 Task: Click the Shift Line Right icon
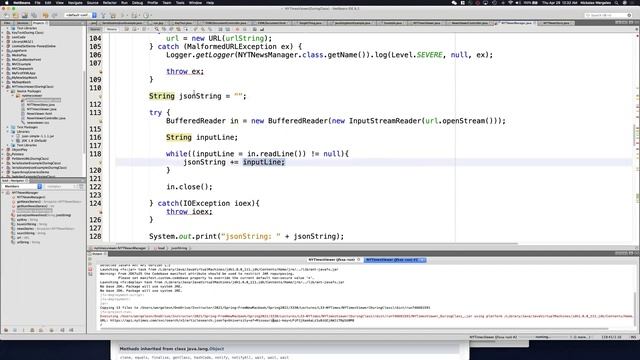228,29
